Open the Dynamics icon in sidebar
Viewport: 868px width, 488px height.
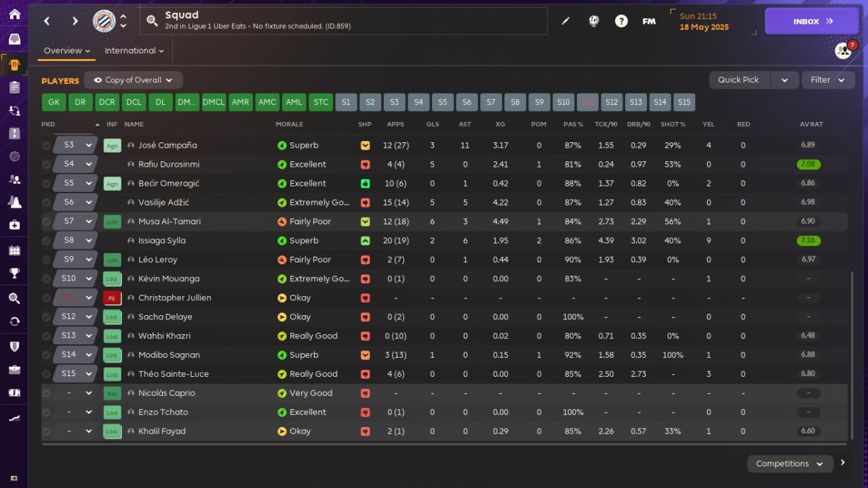pos(14,110)
